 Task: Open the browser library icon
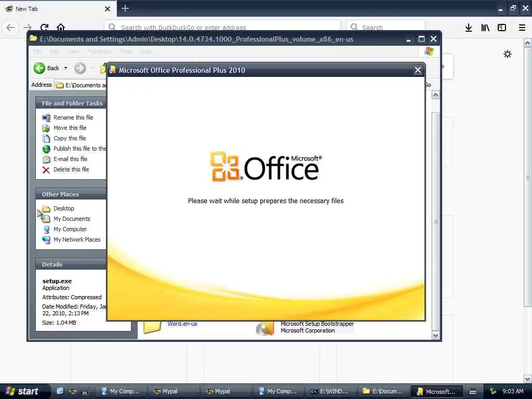[485, 28]
